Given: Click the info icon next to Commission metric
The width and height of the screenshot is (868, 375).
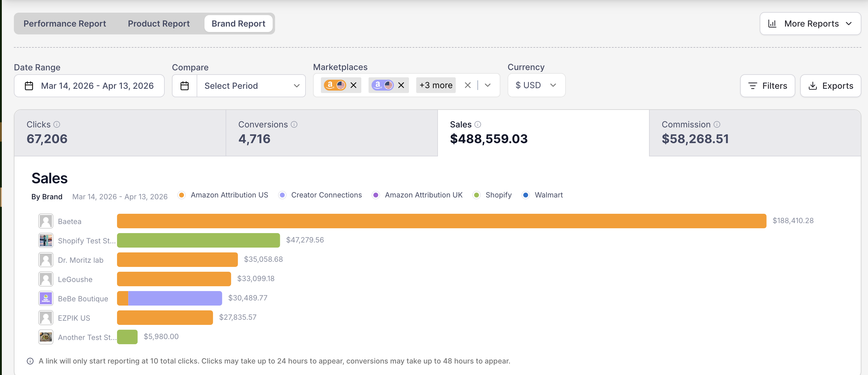Looking at the screenshot, I should click(716, 124).
